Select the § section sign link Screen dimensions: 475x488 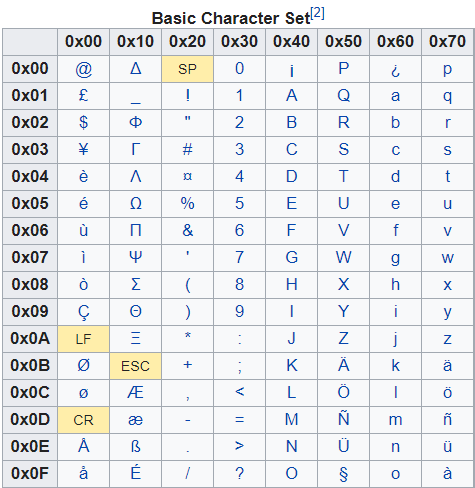point(343,474)
